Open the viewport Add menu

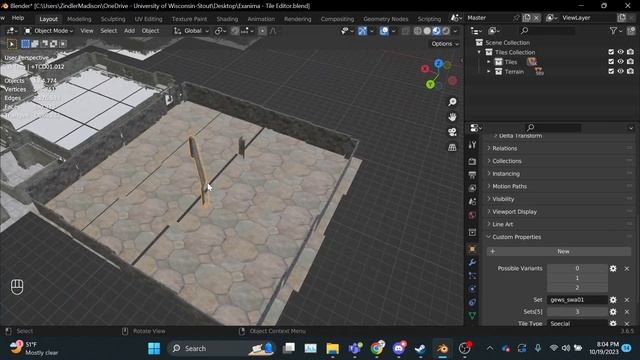(x=129, y=31)
